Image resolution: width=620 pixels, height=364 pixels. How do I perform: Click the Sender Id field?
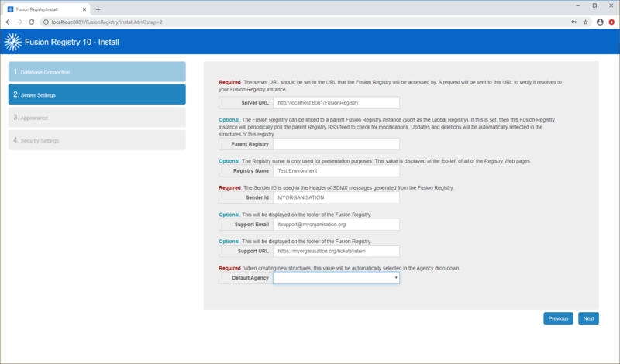[336, 197]
